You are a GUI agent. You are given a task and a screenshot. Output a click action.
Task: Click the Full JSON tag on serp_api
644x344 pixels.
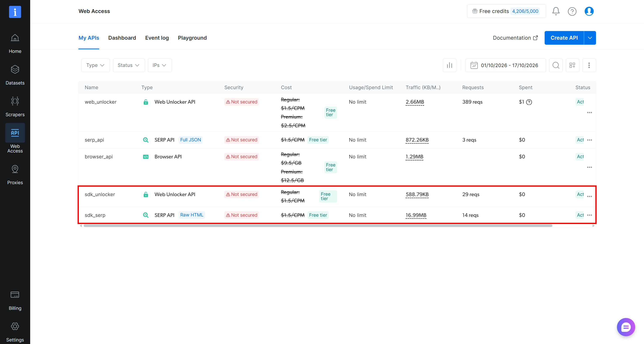pos(191,140)
